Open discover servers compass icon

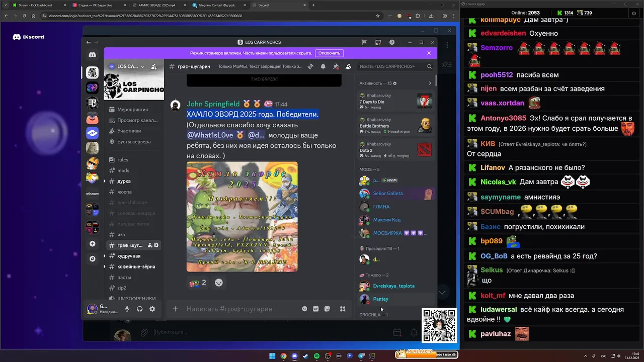92,259
